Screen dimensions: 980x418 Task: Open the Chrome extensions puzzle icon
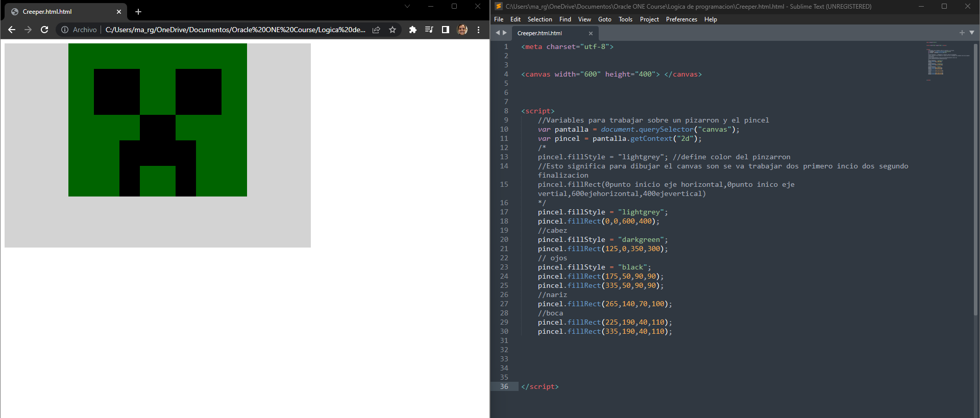(x=413, y=30)
